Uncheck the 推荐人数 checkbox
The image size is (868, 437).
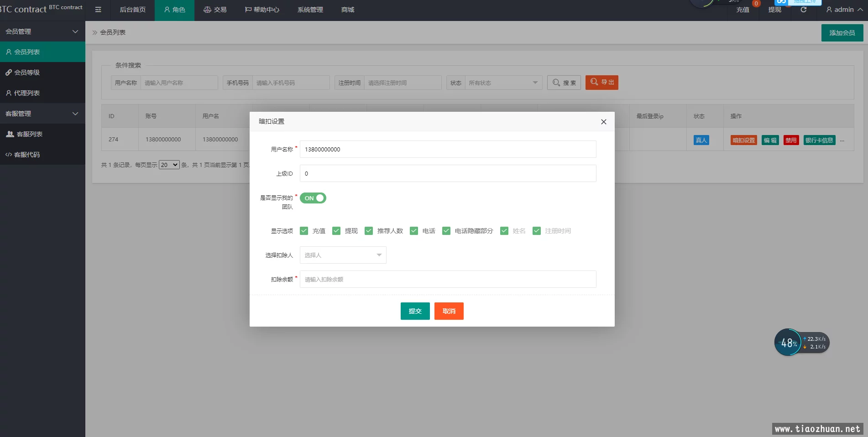pyautogui.click(x=369, y=231)
